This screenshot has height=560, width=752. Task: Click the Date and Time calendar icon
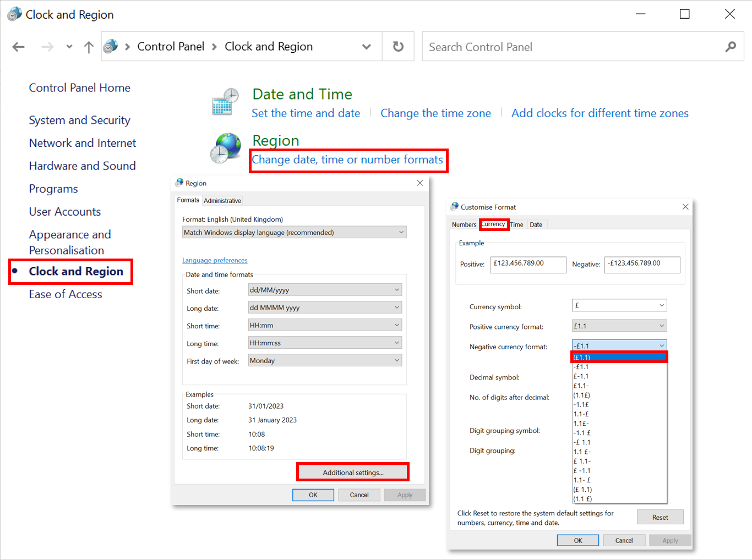click(226, 101)
